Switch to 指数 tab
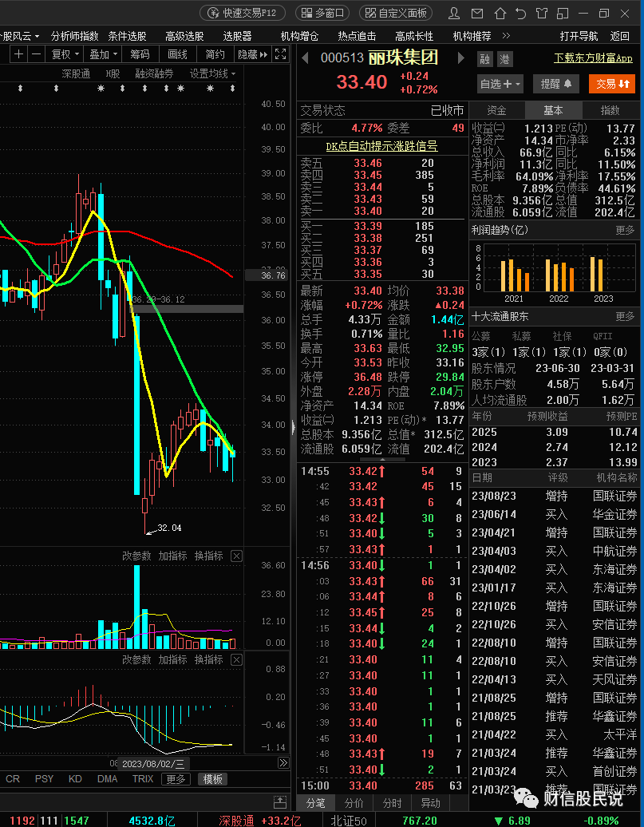The height and width of the screenshot is (827, 644). coord(610,110)
